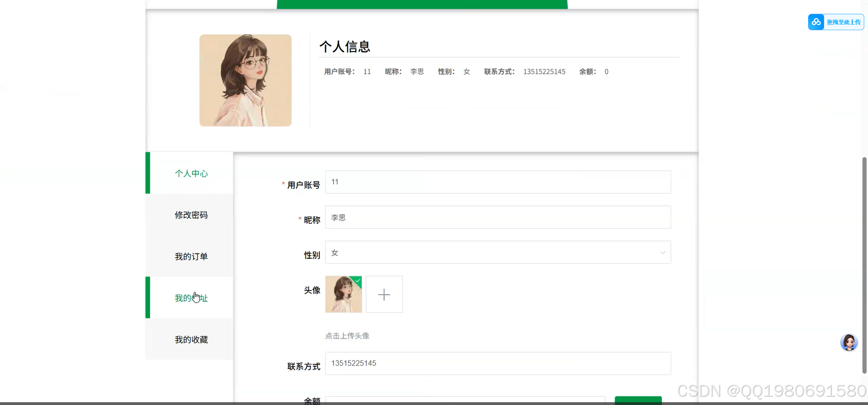Click the 用户账号 input containing 11
This screenshot has height=405, width=868.
tap(497, 182)
